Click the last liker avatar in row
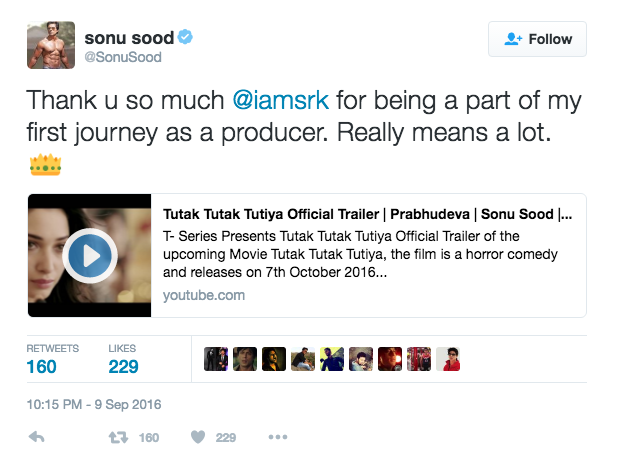621x471 pixels. pos(449,360)
